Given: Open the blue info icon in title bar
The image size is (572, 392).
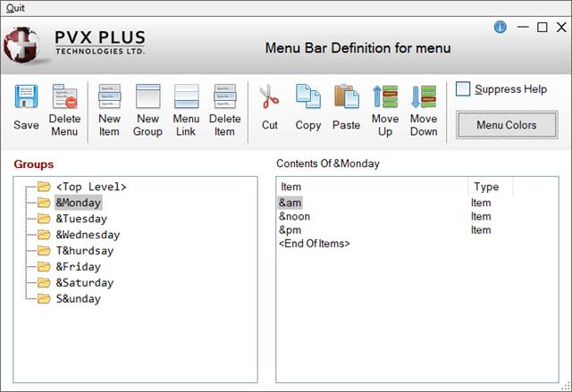Looking at the screenshot, I should 500,27.
